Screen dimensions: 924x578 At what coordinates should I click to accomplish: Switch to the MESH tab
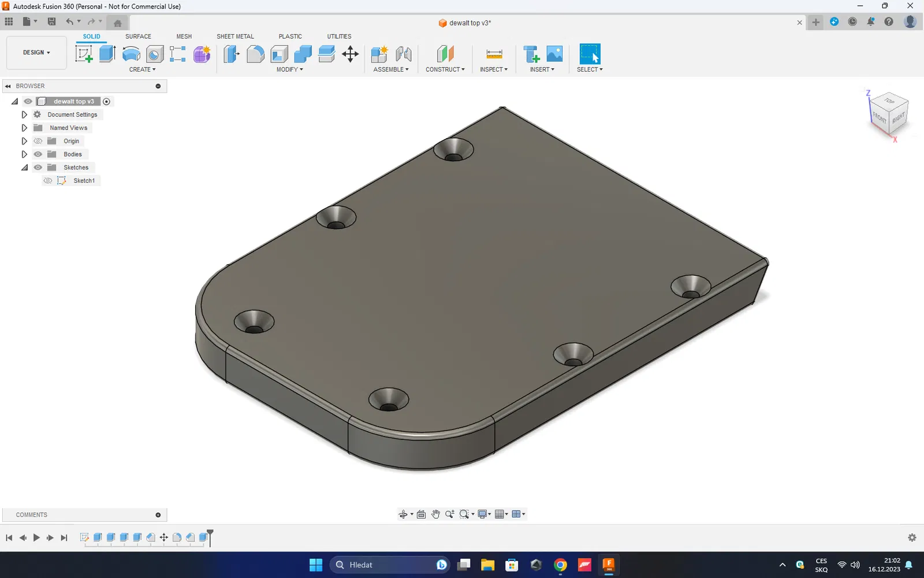pos(184,36)
